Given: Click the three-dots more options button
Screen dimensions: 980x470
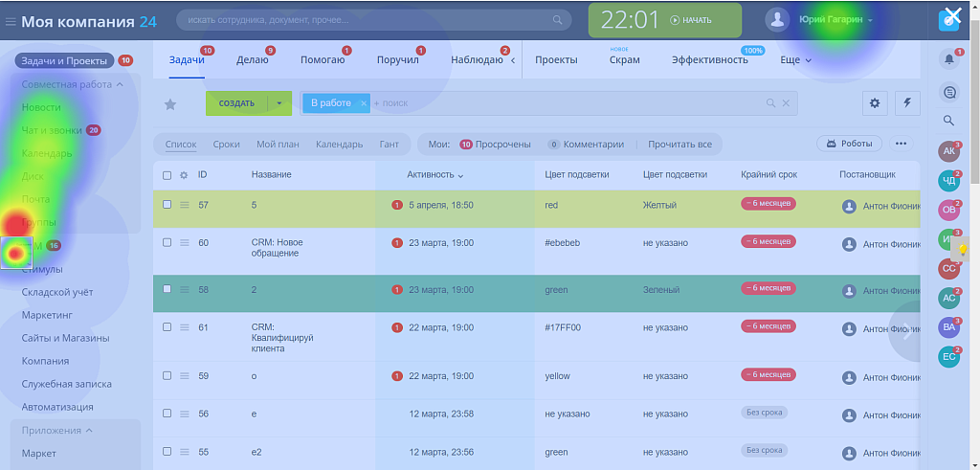Looking at the screenshot, I should coord(900,144).
